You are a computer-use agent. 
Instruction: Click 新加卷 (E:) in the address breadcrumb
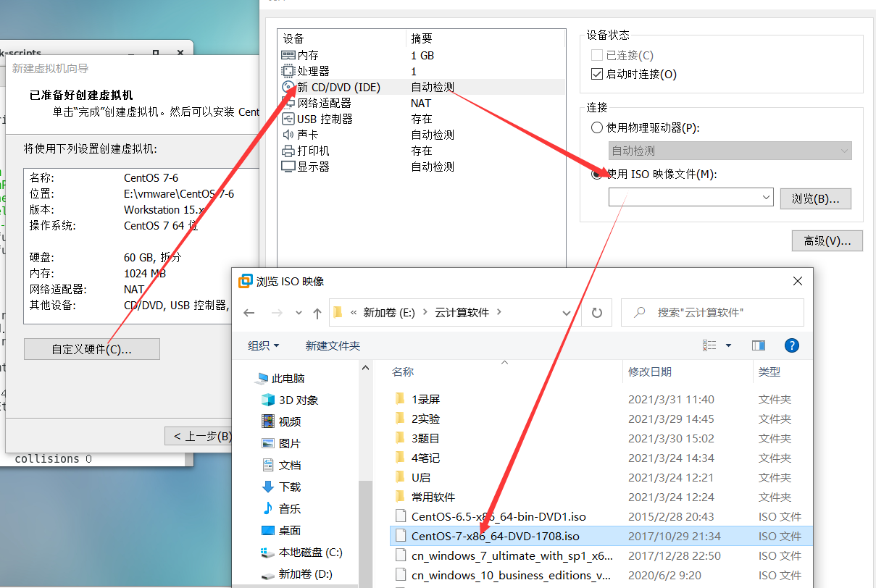[x=389, y=313]
